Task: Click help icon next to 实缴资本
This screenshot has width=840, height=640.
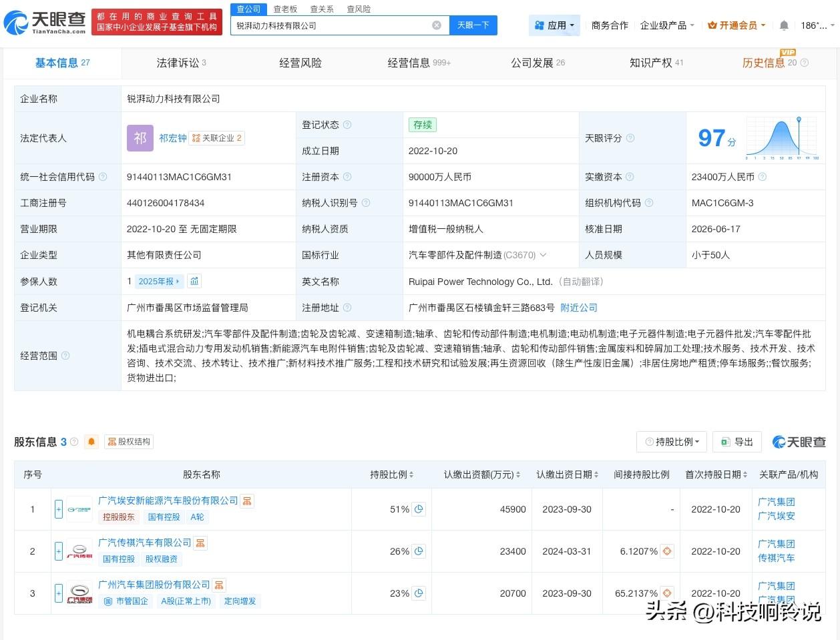Action: tap(630, 177)
